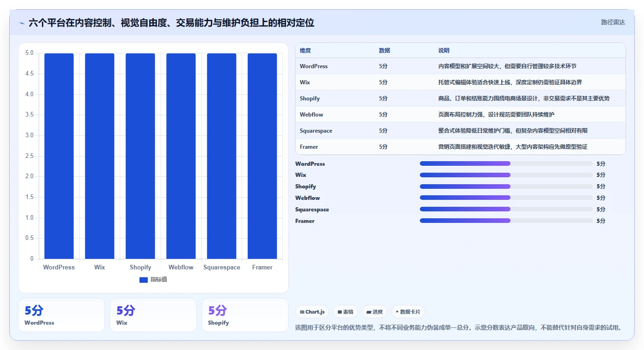The height and width of the screenshot is (350, 644).
Task: Click the chart title heading text
Action: [x=171, y=23]
